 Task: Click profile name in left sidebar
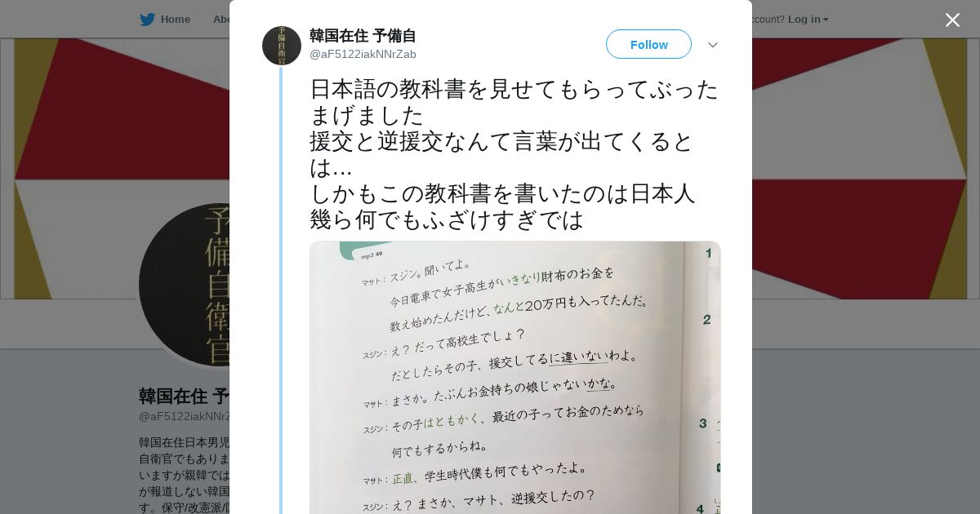[184, 397]
